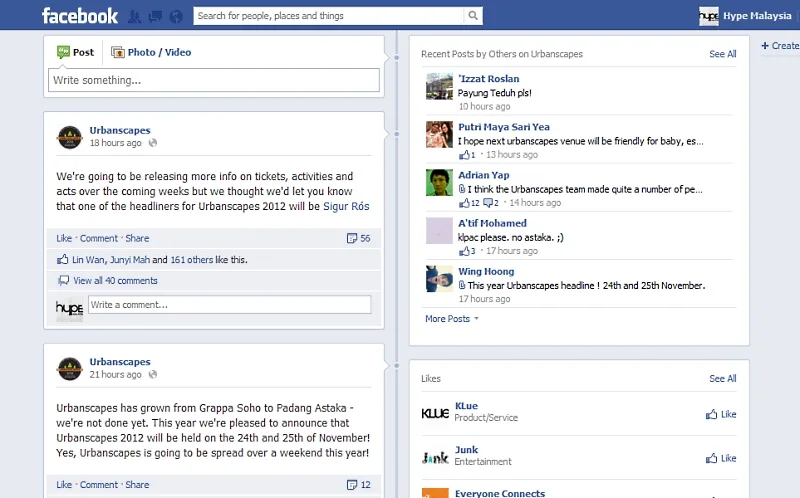Click the search magnifier button
The height and width of the screenshot is (498, 800).
click(473, 16)
